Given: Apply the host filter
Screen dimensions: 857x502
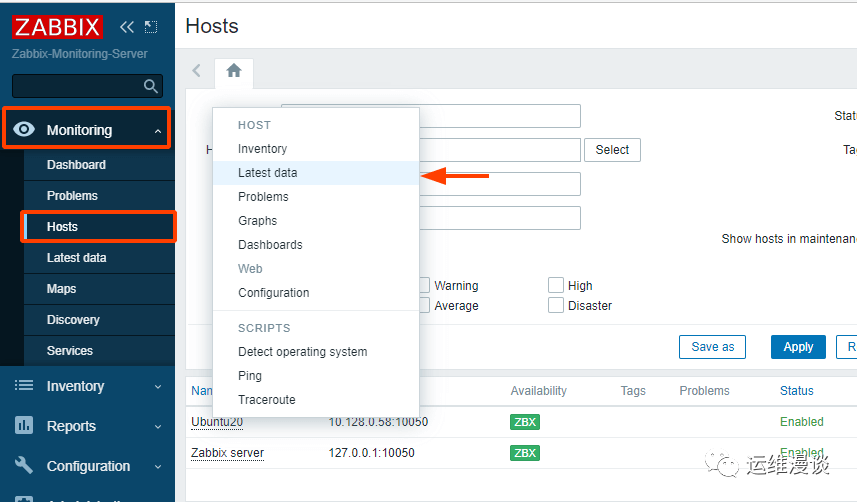Looking at the screenshot, I should tap(798, 347).
